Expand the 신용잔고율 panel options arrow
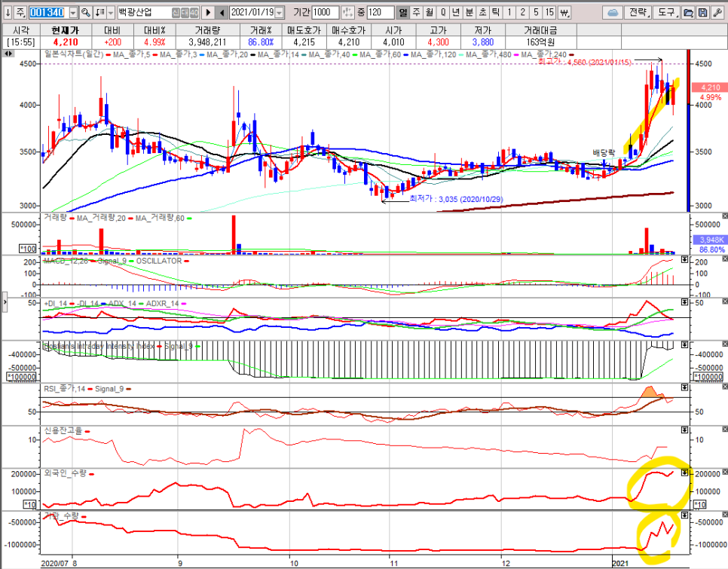 pos(684,430)
